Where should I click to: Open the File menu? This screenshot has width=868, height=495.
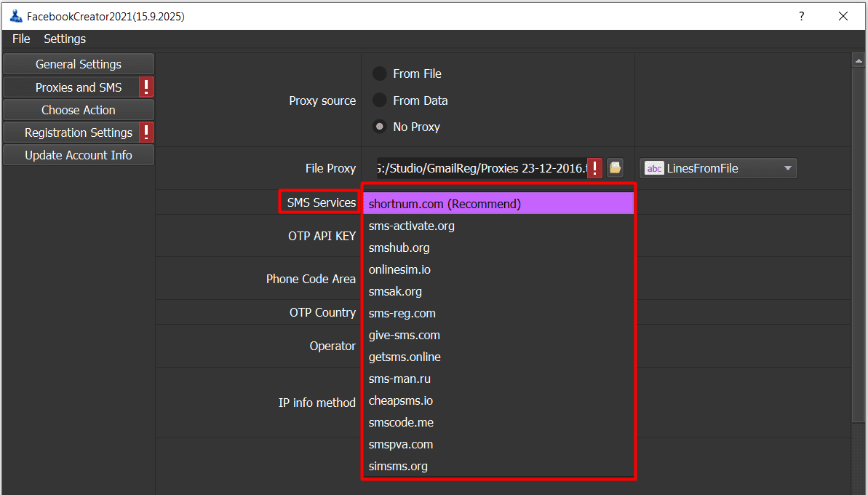[x=21, y=39]
